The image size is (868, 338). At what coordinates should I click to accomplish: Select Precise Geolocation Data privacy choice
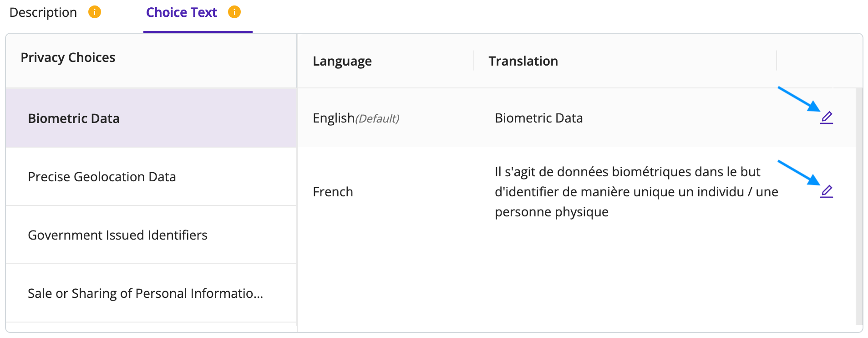(x=151, y=176)
